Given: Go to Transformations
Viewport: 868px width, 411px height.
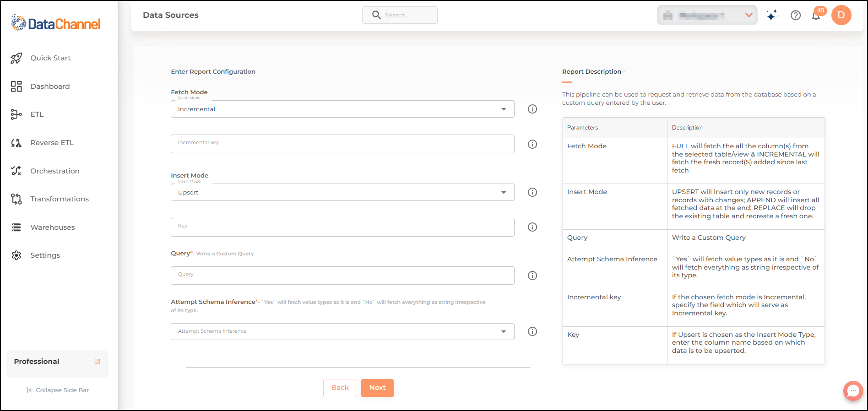Looking at the screenshot, I should click(60, 199).
